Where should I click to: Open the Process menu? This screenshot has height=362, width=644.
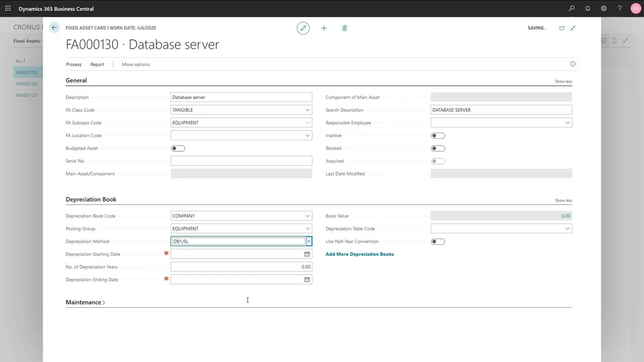pyautogui.click(x=73, y=64)
